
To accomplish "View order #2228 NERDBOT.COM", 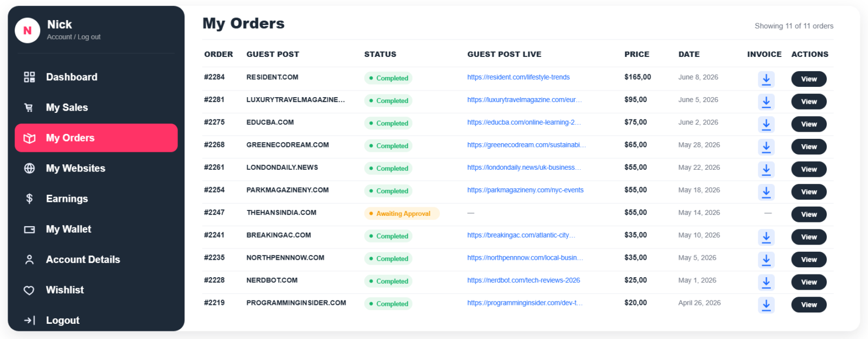I will 809,282.
